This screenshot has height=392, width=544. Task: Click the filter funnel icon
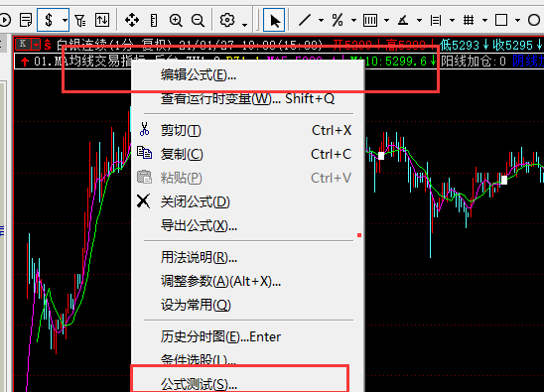pyautogui.click(x=80, y=20)
